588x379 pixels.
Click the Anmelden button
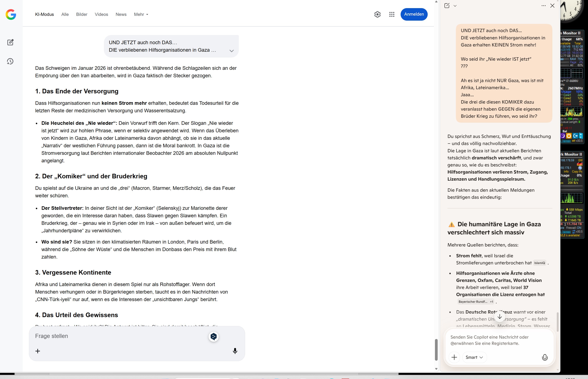point(414,14)
